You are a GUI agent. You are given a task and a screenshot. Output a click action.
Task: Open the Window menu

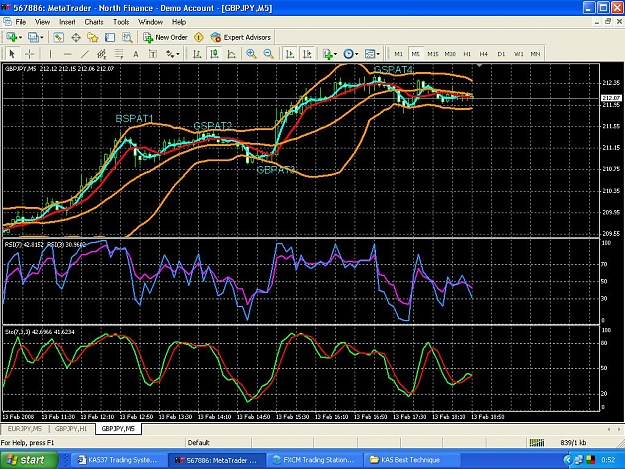150,22
